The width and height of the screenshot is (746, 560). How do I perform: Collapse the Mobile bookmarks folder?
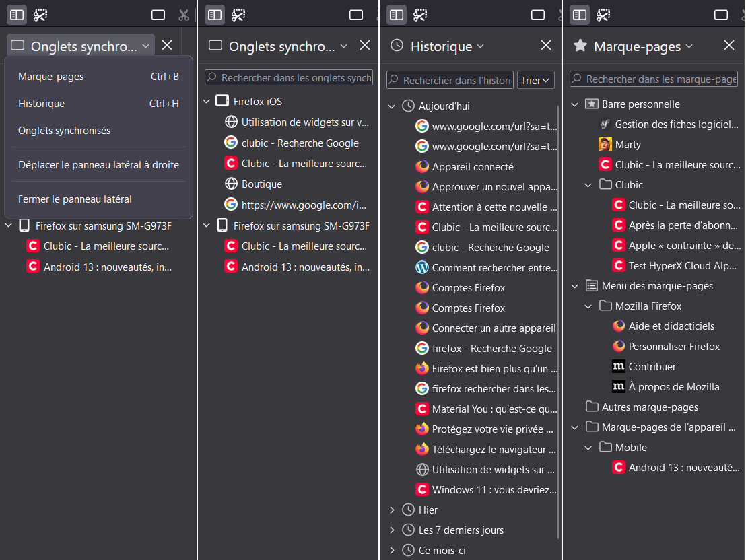pos(588,448)
